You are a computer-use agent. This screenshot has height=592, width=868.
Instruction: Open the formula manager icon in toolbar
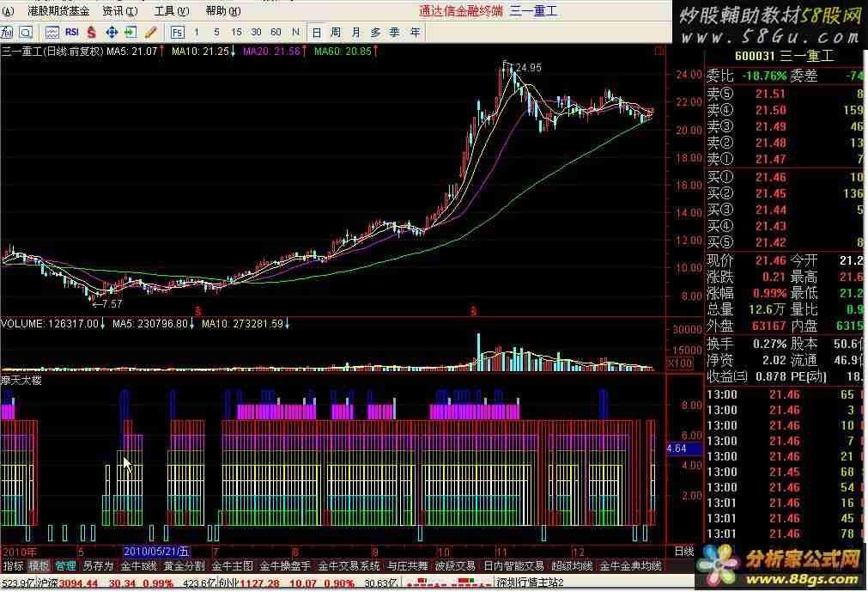pos(7,33)
